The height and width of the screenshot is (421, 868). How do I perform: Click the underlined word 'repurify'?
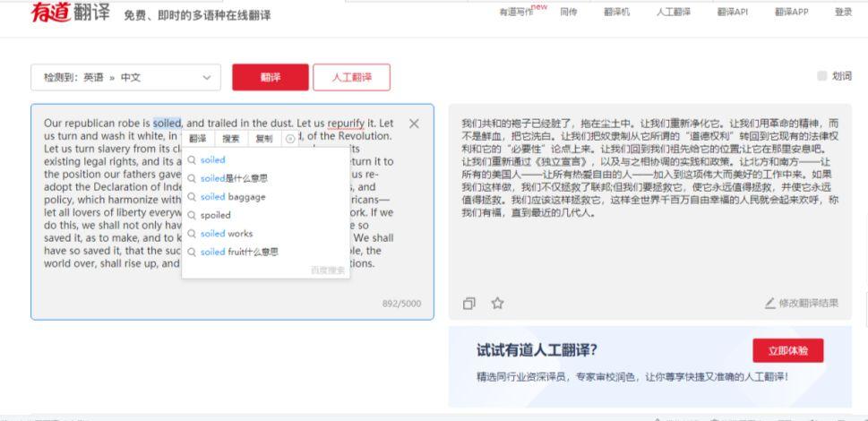(x=346, y=124)
